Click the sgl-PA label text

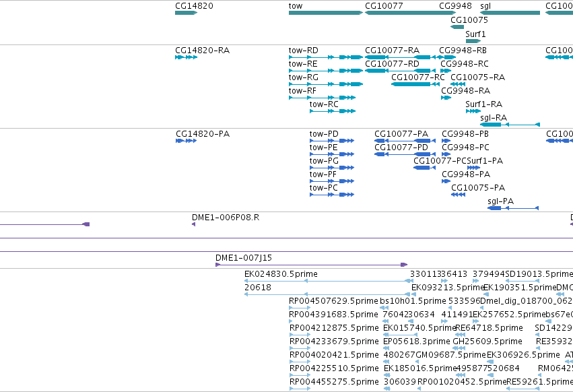tap(501, 201)
